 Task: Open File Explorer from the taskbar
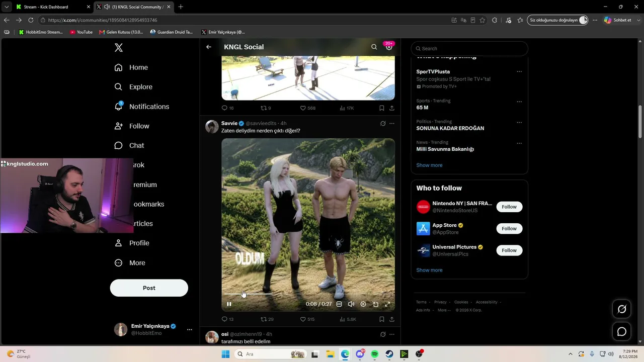pyautogui.click(x=330, y=354)
